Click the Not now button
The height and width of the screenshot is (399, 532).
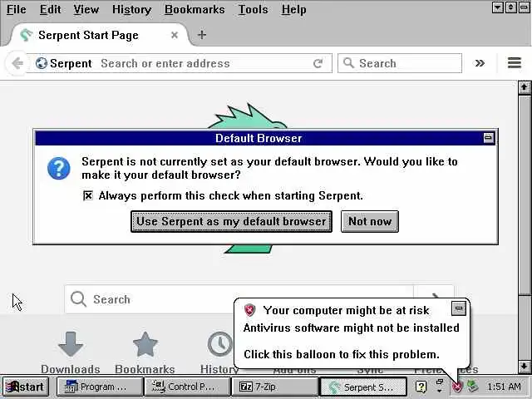tap(370, 222)
